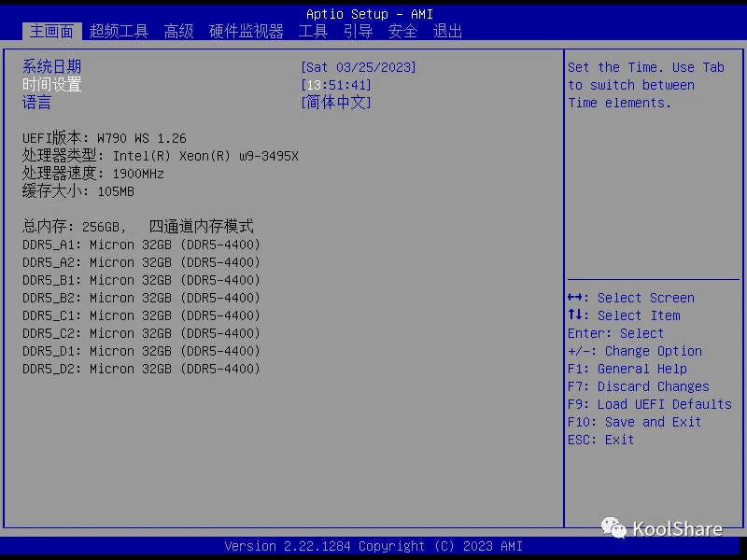
Task: Click the DDR5_A2 memory row
Action: [x=142, y=262]
